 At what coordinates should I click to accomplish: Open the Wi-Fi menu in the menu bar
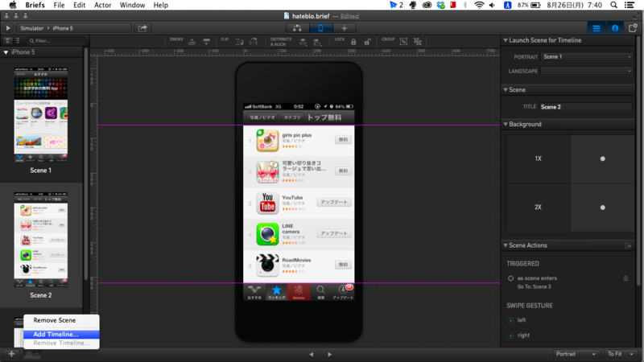tap(479, 5)
